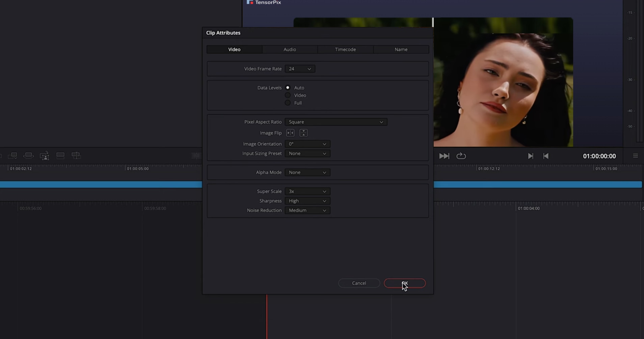
Task: Select the blue clip bar in upper timeline
Action: [101, 184]
